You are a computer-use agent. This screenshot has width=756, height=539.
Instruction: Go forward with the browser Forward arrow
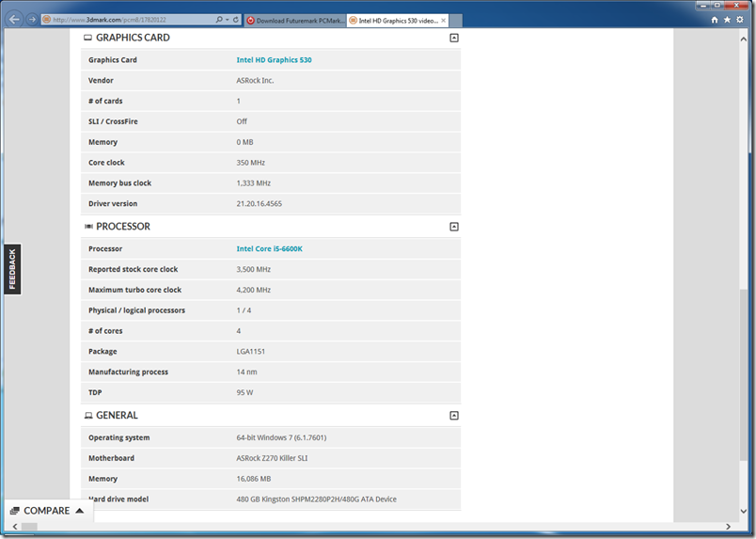point(32,20)
